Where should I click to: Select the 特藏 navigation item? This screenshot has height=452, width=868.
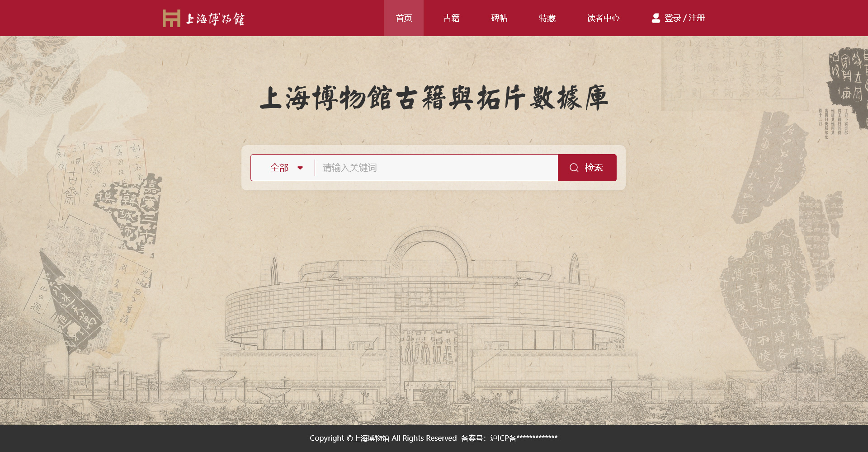click(x=547, y=18)
